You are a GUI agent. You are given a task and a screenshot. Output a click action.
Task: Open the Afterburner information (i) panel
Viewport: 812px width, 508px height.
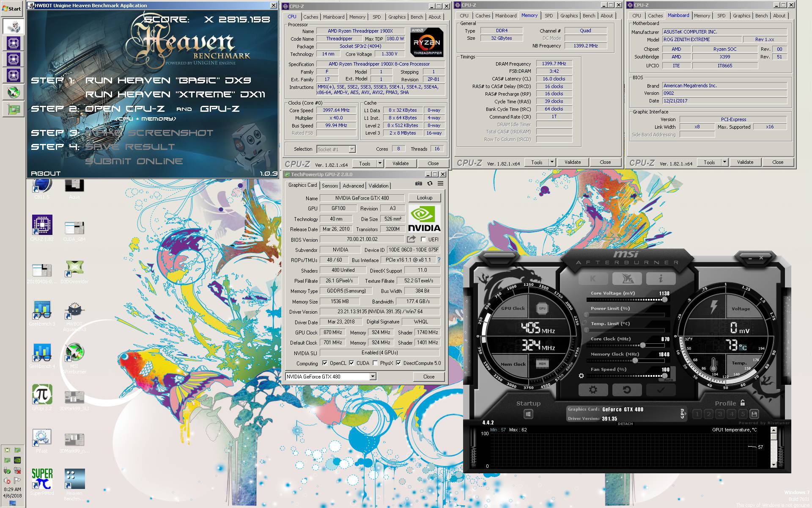[x=661, y=278]
